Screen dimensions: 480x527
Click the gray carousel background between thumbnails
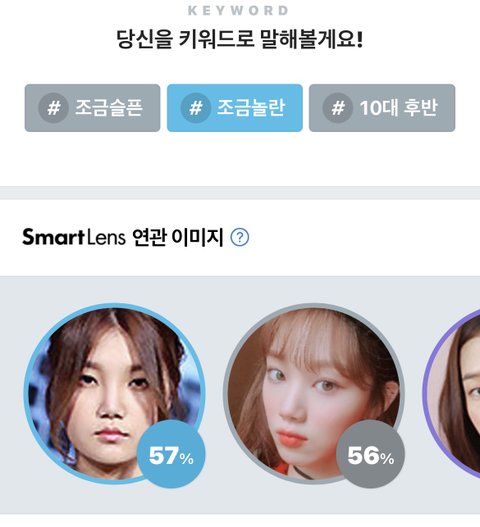click(214, 393)
